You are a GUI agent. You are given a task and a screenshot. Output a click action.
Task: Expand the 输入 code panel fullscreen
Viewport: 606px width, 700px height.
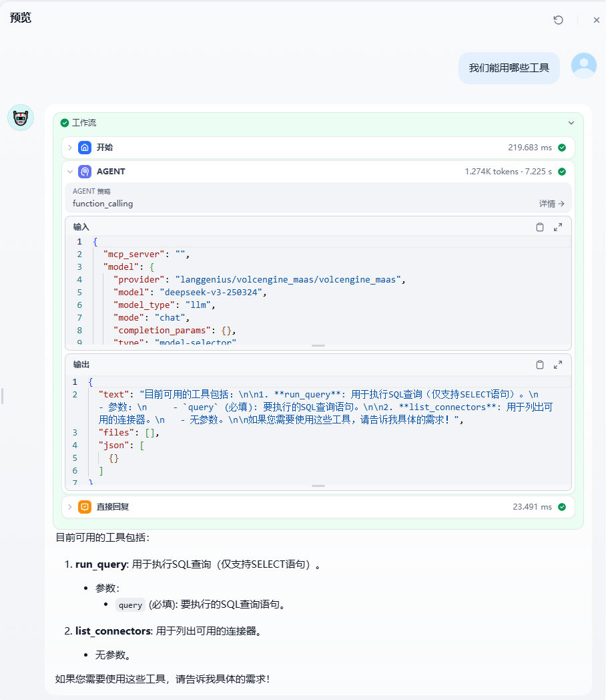point(558,227)
